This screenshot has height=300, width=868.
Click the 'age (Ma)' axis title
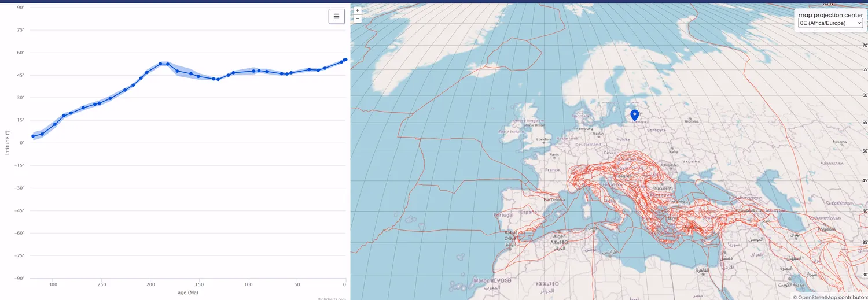pyautogui.click(x=188, y=292)
